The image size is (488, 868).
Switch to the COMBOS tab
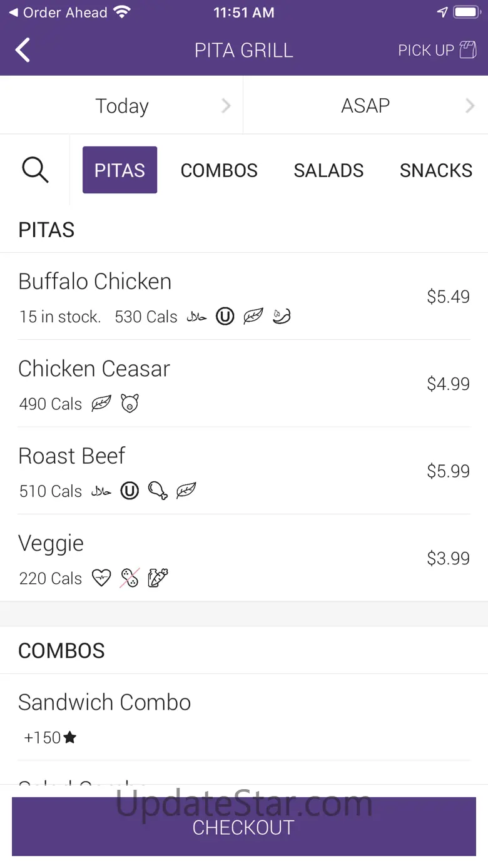point(219,170)
